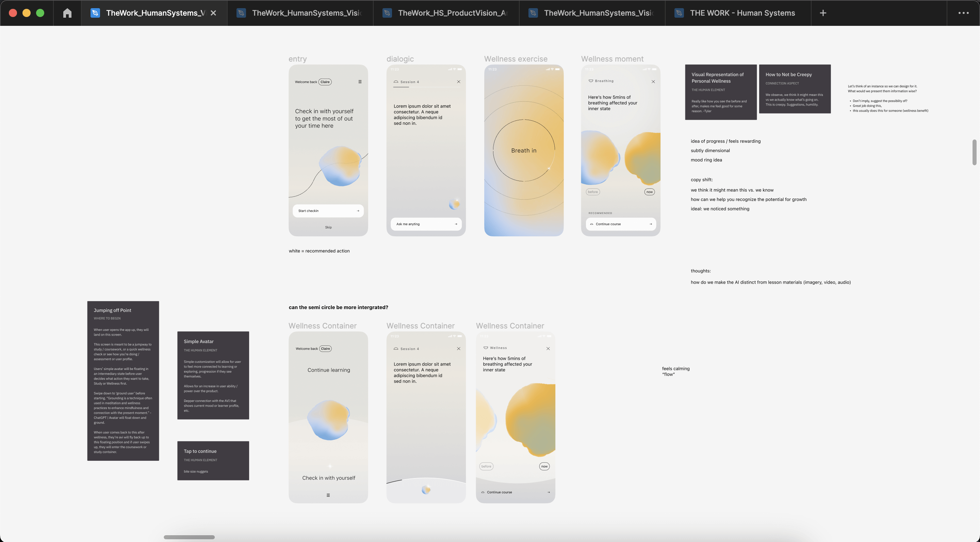Close the dialogic Session 4 screen

pyautogui.click(x=458, y=82)
